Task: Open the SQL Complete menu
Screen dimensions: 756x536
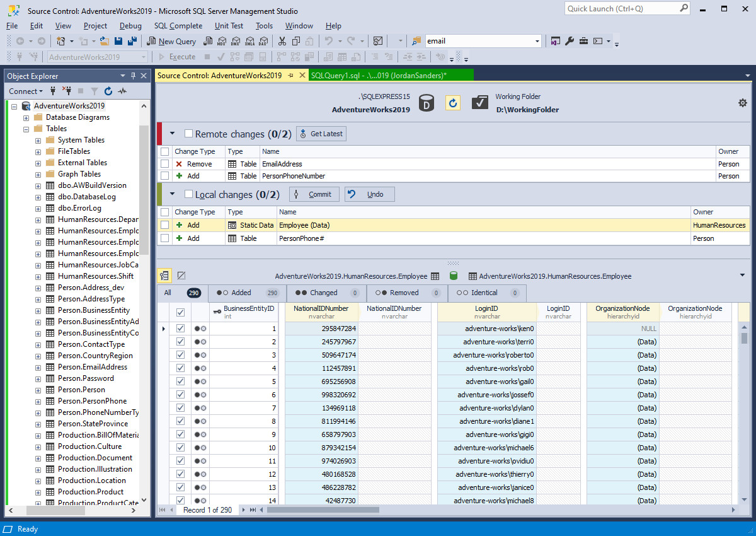Action: pos(178,26)
